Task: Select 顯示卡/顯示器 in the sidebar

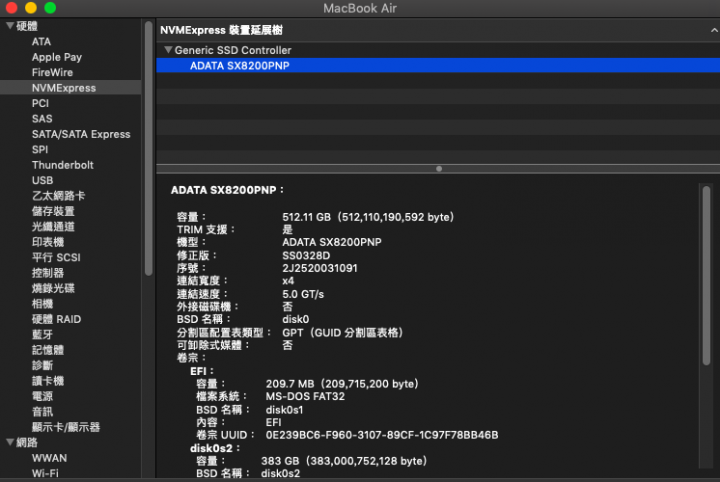Action: (x=66, y=427)
